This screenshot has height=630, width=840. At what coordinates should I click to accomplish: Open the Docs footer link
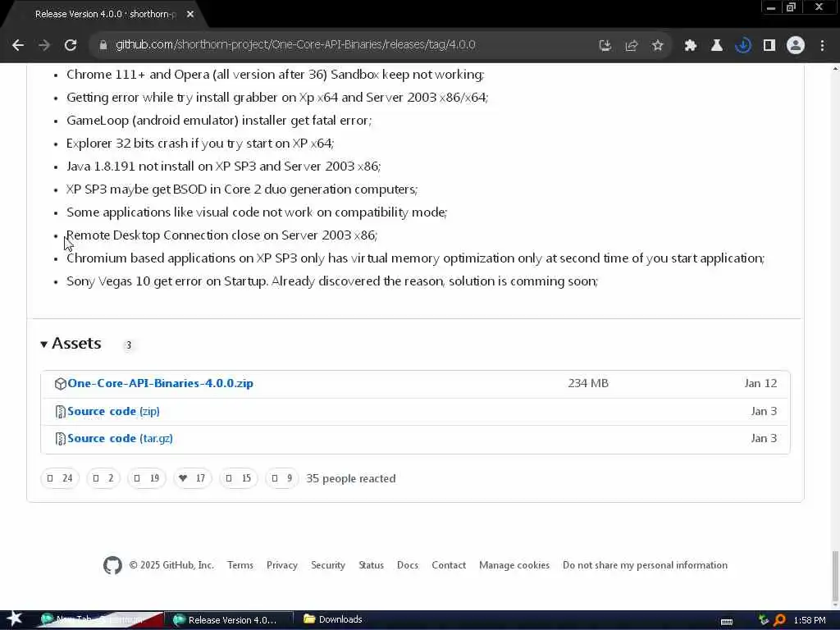tap(408, 565)
